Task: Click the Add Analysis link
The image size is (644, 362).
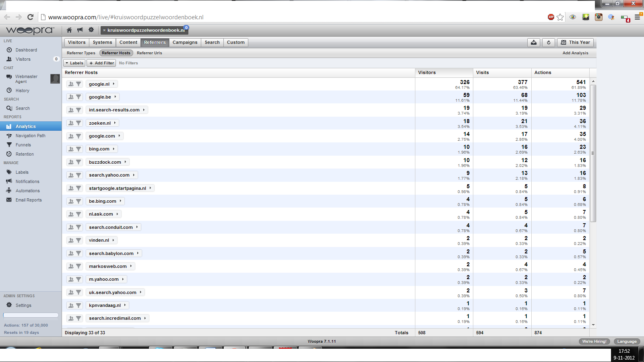Action: click(x=575, y=53)
